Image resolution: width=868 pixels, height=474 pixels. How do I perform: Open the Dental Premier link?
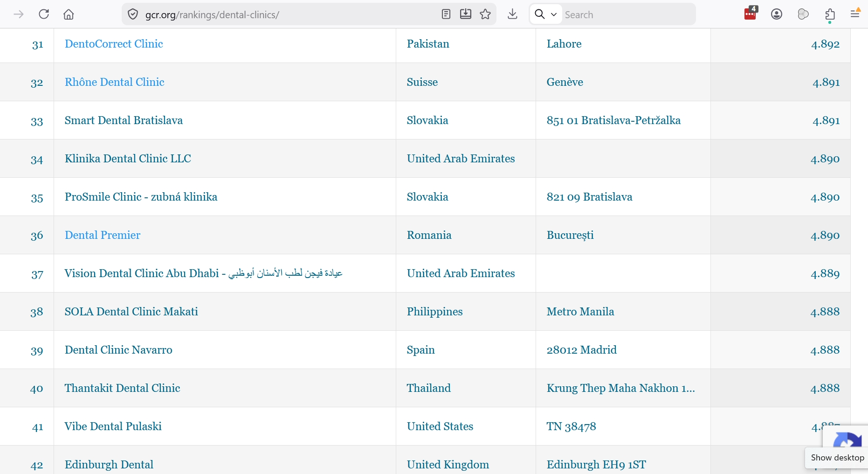click(x=103, y=235)
